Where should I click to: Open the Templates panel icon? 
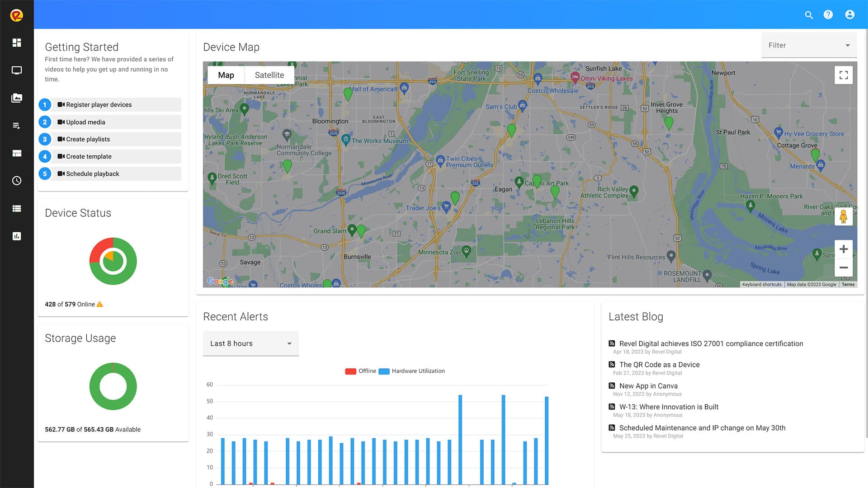click(x=17, y=153)
